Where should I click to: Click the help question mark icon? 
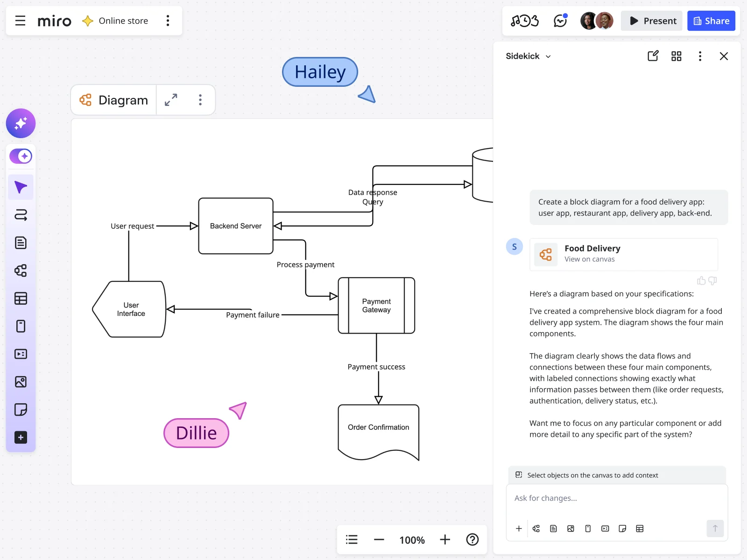tap(472, 539)
